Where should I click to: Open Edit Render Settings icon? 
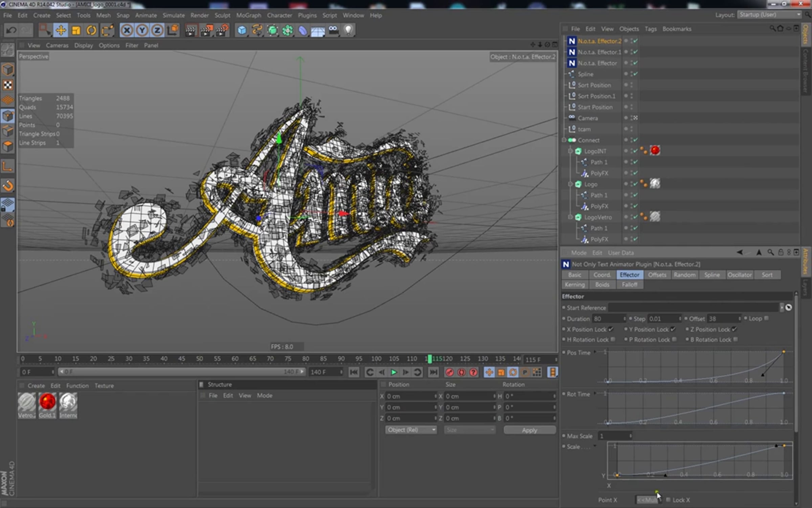(222, 30)
